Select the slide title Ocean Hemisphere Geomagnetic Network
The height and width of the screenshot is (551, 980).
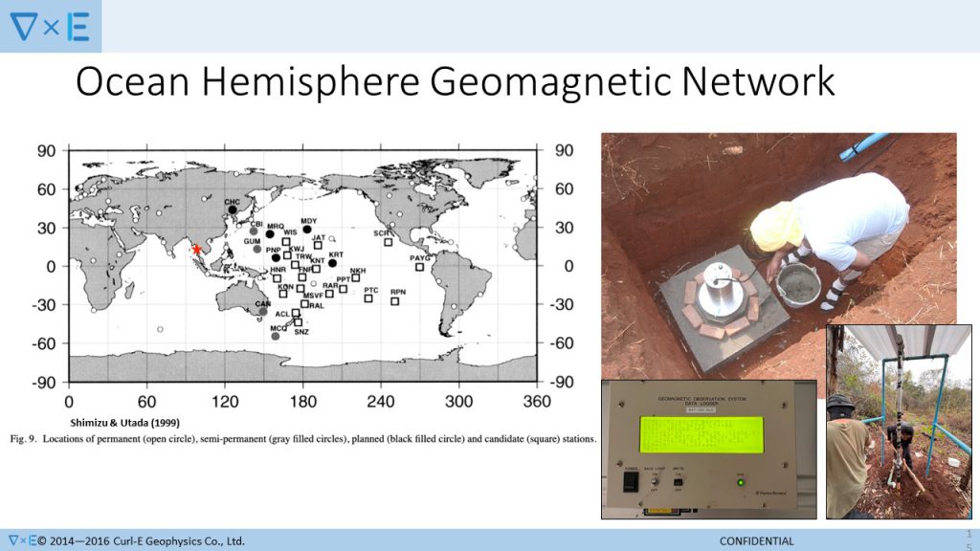(x=455, y=82)
